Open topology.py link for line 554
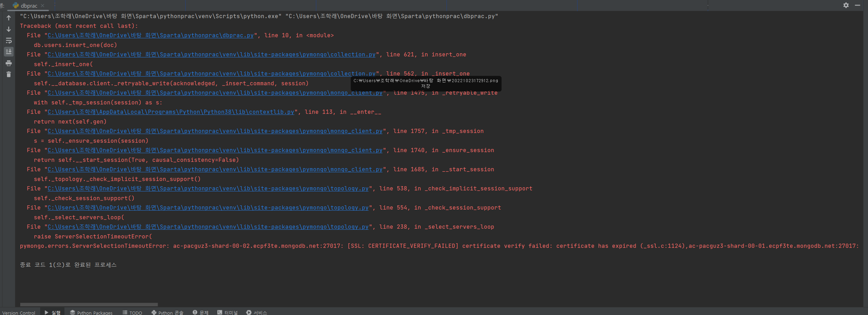Viewport: 868px width, 315px height. pyautogui.click(x=208, y=208)
